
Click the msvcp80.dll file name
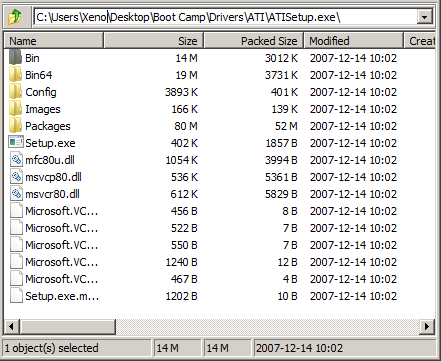[53, 177]
